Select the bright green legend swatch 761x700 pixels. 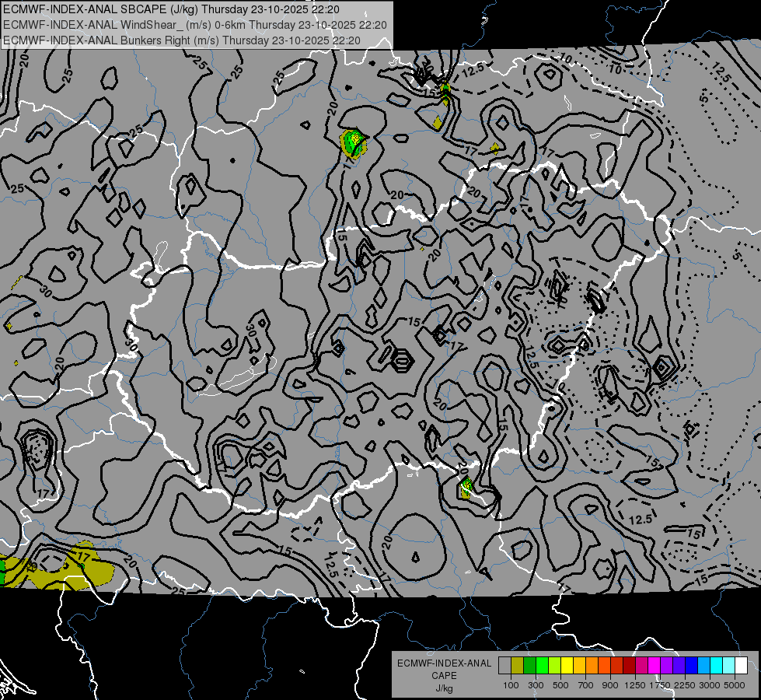pos(542,666)
